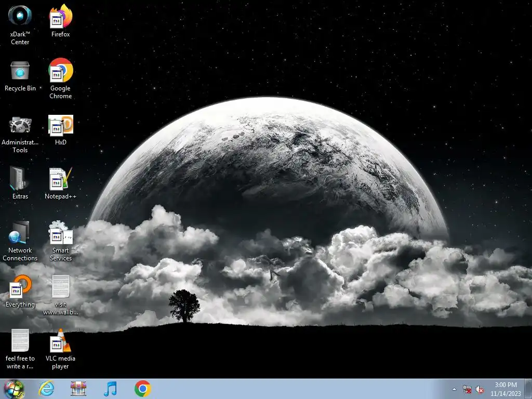This screenshot has width=532, height=399.
Task: Select the HxD hex editor shortcut
Action: [x=60, y=130]
